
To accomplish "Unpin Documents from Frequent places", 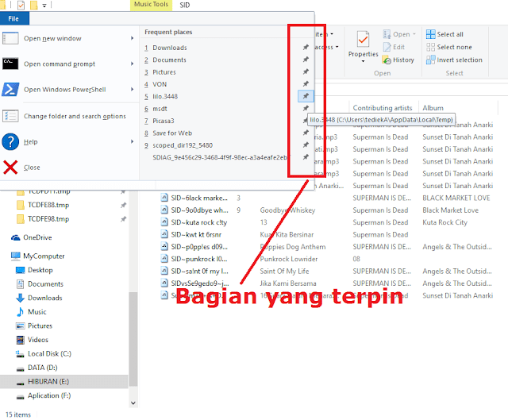I will [x=306, y=60].
